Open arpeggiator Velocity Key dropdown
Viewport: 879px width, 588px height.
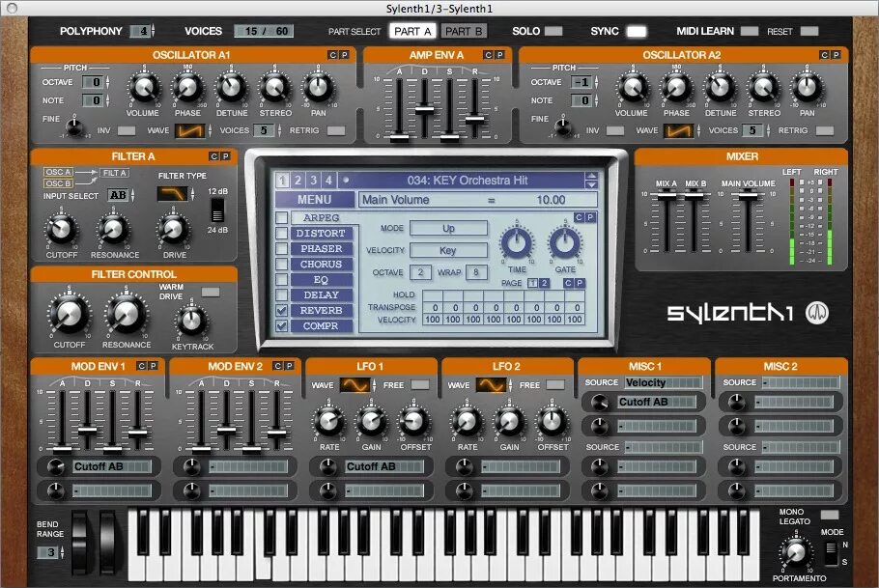(x=448, y=250)
